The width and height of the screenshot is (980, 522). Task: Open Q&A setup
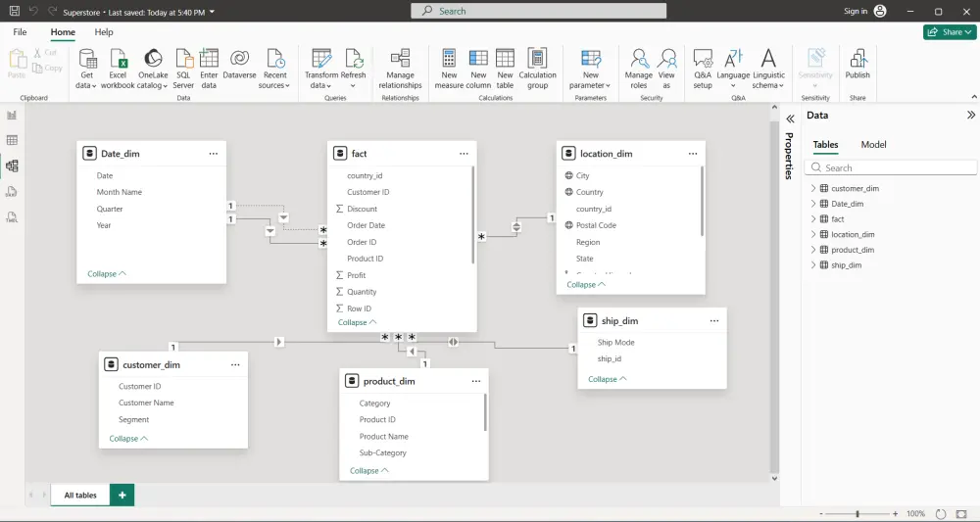(x=703, y=69)
